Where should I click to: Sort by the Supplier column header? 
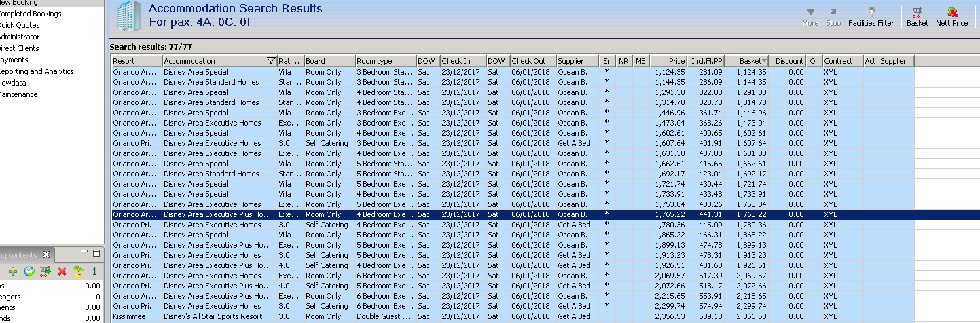(577, 61)
